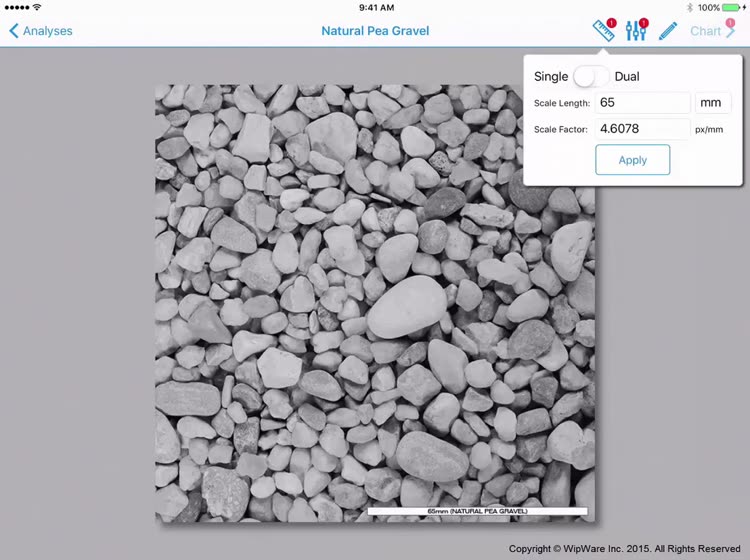Screen dimensions: 750x560
Task: Open the sliders adjustment parameters icon
Action: [x=636, y=30]
